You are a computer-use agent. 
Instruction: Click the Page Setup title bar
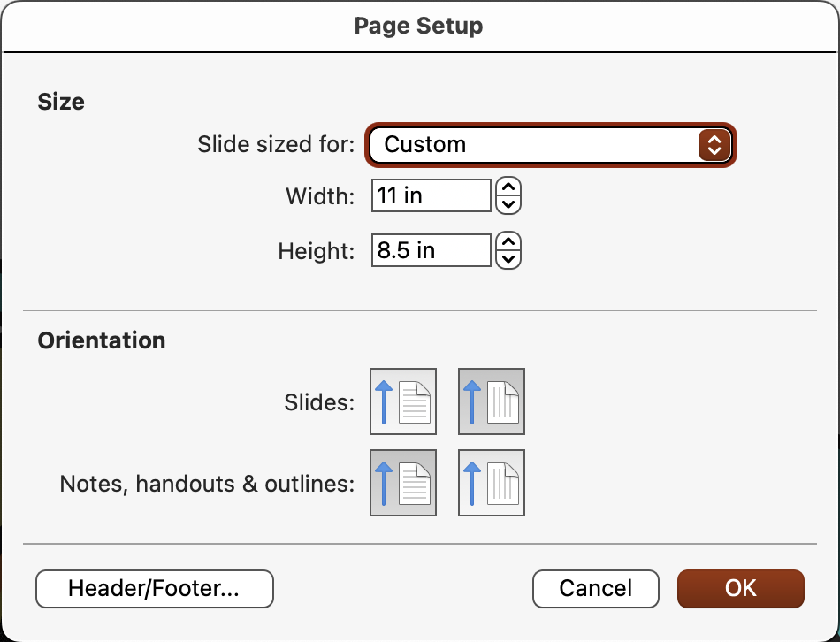point(419,26)
